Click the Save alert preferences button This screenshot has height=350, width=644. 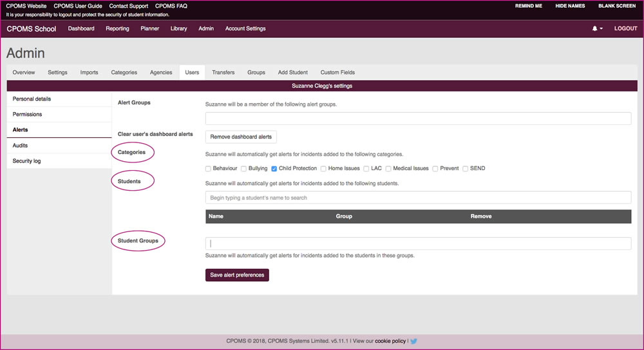pyautogui.click(x=237, y=275)
